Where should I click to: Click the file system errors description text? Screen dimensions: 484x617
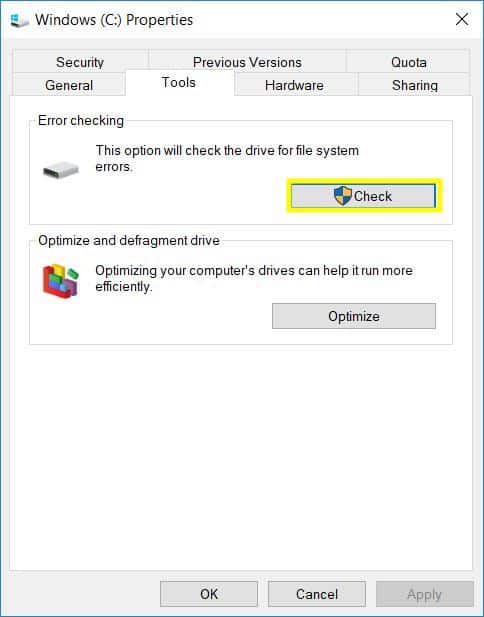point(227,159)
